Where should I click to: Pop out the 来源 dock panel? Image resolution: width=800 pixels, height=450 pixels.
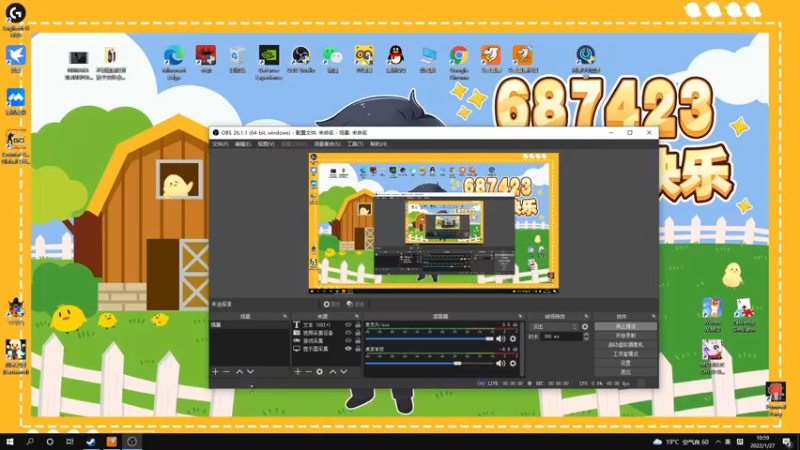(x=357, y=316)
